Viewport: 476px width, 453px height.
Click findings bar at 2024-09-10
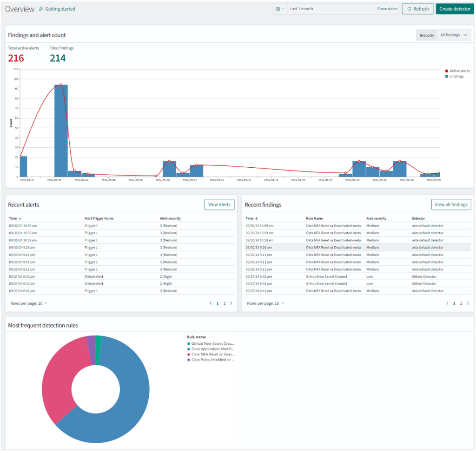(169, 169)
